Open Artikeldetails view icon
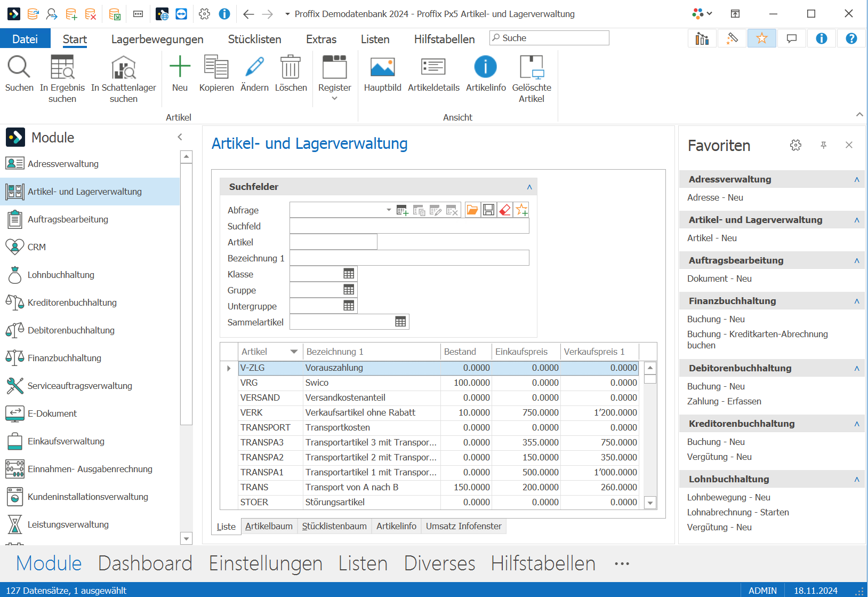This screenshot has height=597, width=868. (433, 67)
